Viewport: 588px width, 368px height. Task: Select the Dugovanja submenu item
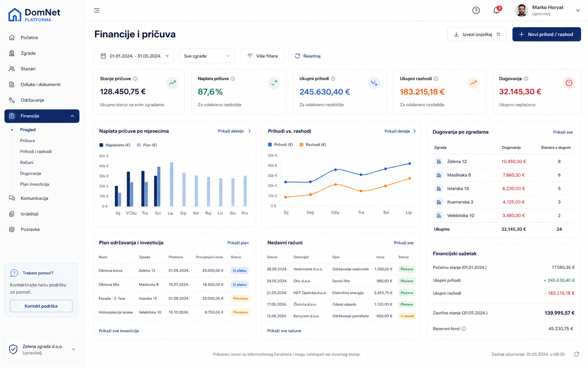[30, 173]
